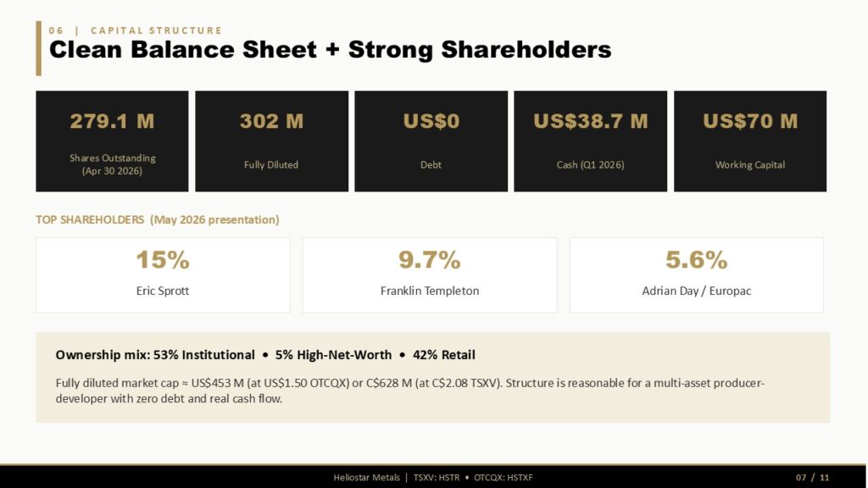Select the Shares Outstanding (Apr 30 2026) caption
The height and width of the screenshot is (488, 868).
coord(113,164)
